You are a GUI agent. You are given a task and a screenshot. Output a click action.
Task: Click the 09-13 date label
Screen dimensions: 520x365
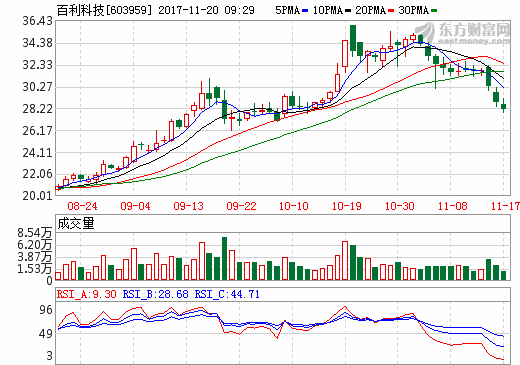[x=188, y=206]
